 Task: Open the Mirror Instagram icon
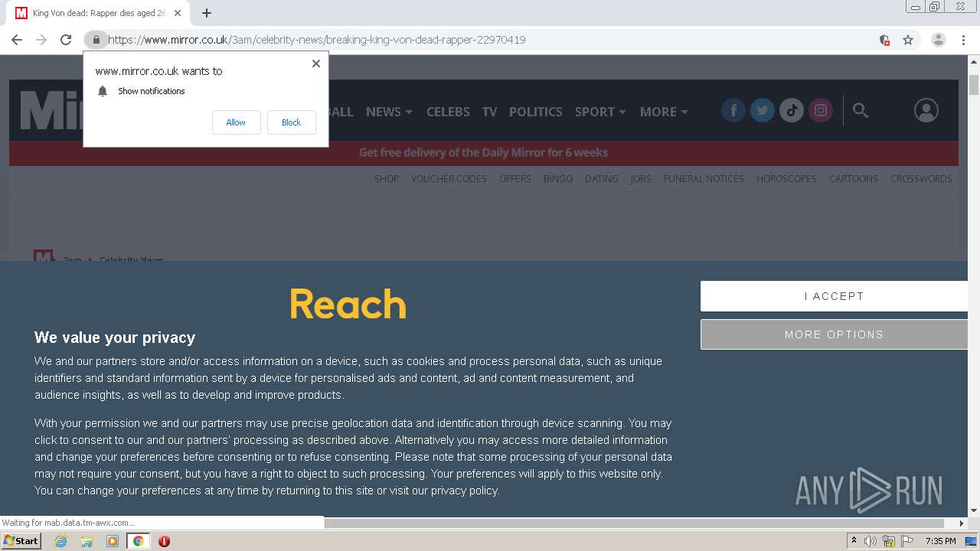tap(821, 110)
